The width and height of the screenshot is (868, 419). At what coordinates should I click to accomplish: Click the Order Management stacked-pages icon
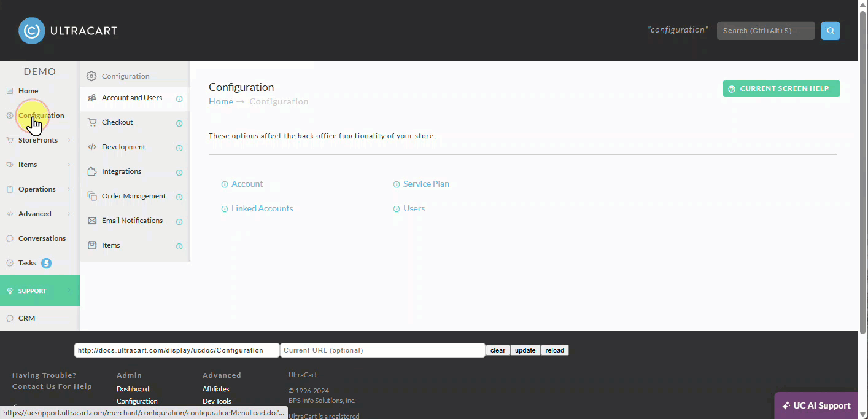point(91,196)
